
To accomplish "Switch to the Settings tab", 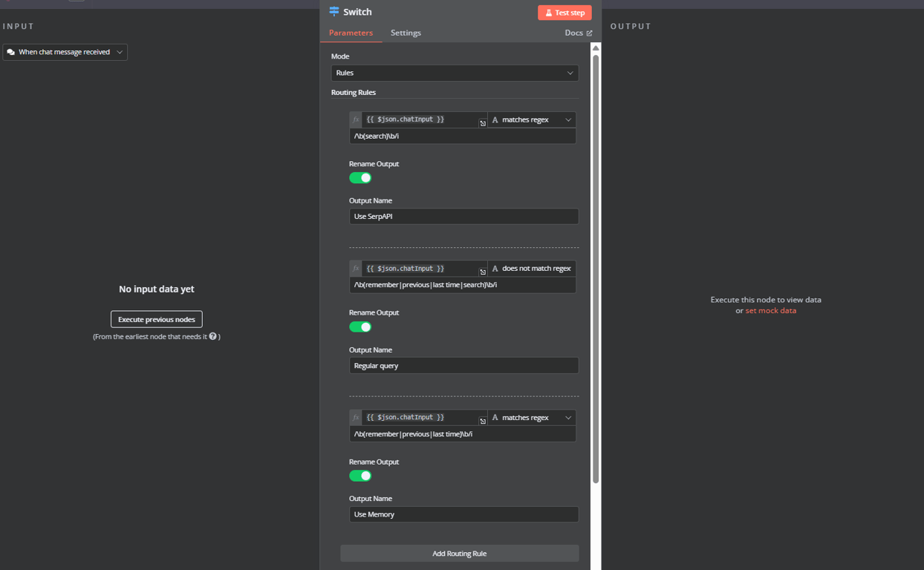I will tap(406, 33).
